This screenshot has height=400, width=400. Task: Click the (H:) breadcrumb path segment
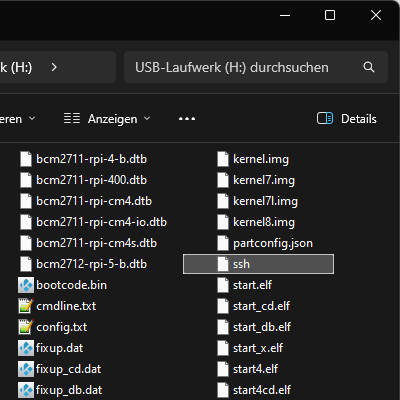(16, 67)
